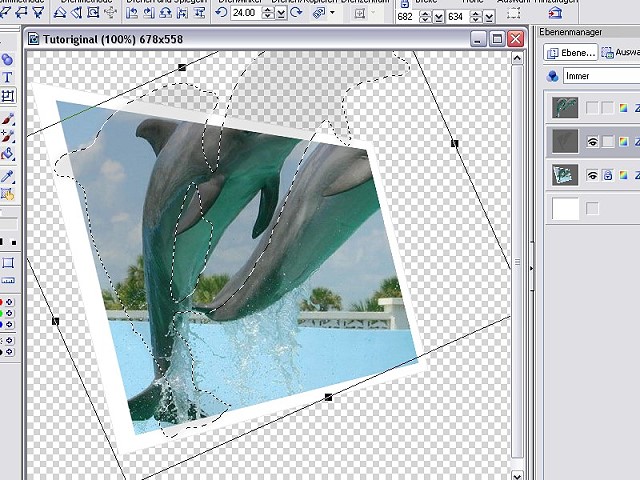Select the eyedropper color picker tool

[7, 176]
